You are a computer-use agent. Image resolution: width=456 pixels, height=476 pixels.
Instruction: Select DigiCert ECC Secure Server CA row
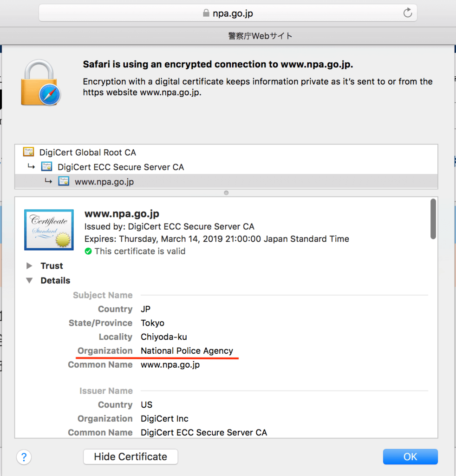coord(226,167)
